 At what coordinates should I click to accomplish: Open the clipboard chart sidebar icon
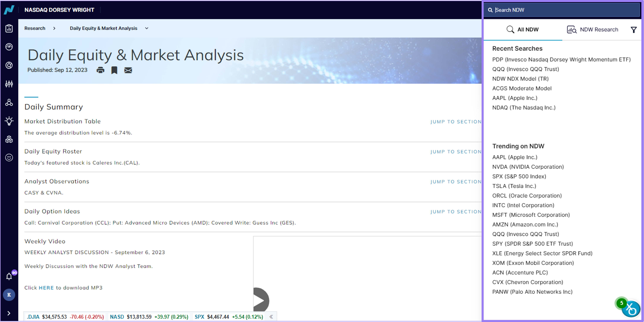[x=9, y=28]
